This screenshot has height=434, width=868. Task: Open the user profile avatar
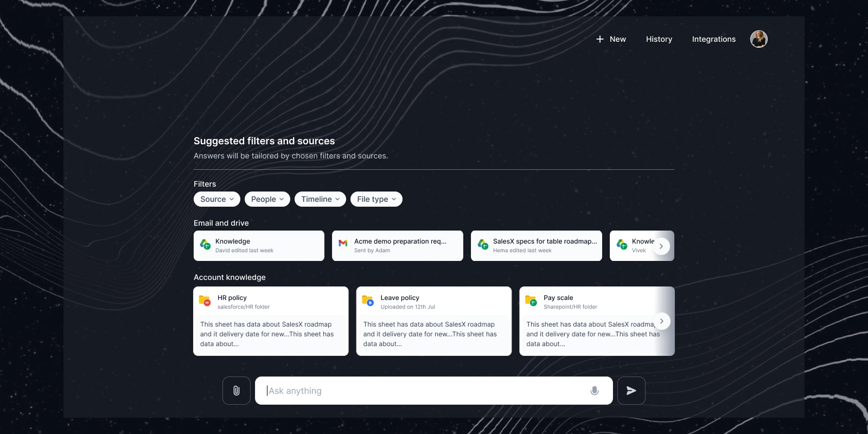pyautogui.click(x=759, y=39)
